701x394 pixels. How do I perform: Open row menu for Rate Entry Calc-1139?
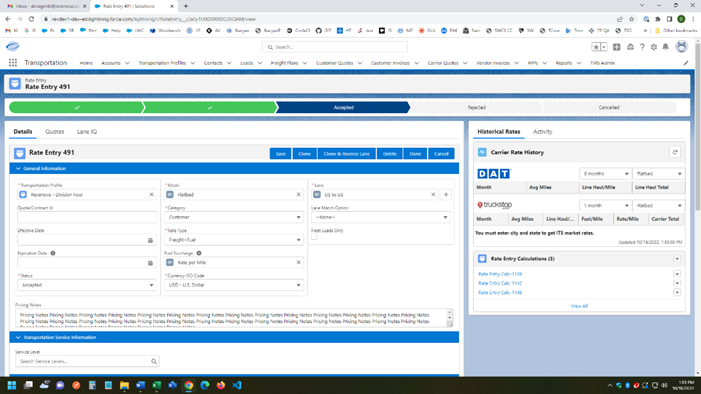pos(677,274)
